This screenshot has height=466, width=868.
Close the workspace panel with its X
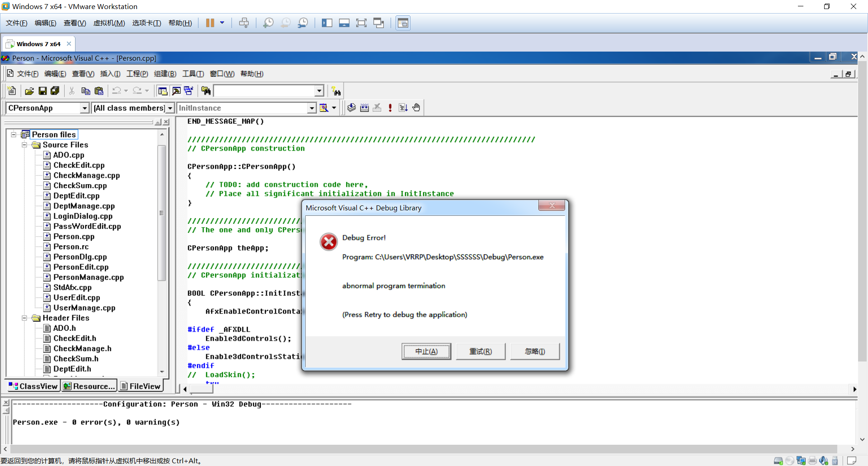coord(166,122)
